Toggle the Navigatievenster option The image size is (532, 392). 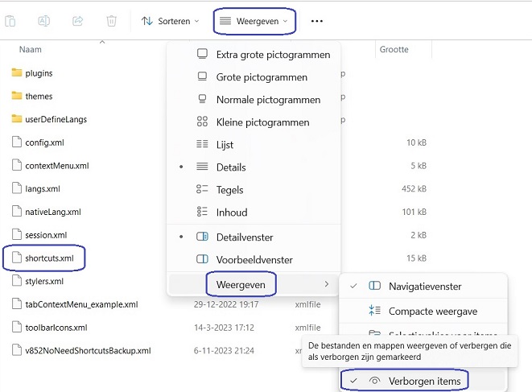pyautogui.click(x=424, y=287)
